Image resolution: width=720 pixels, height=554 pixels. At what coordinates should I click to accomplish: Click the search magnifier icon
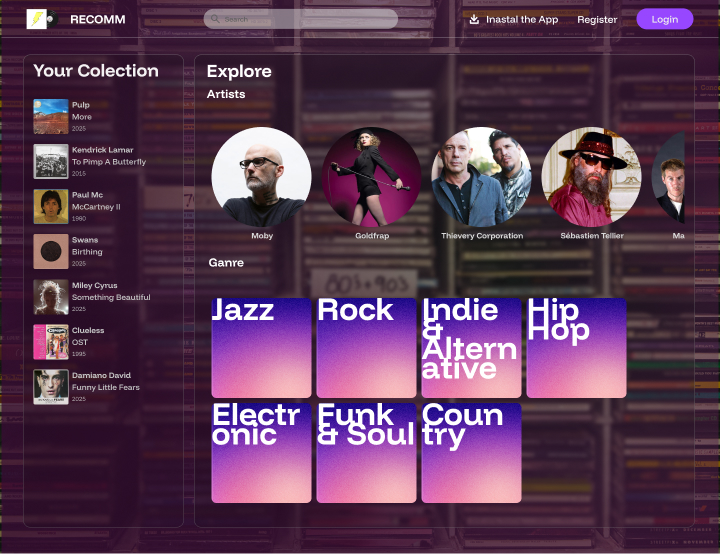click(x=215, y=19)
